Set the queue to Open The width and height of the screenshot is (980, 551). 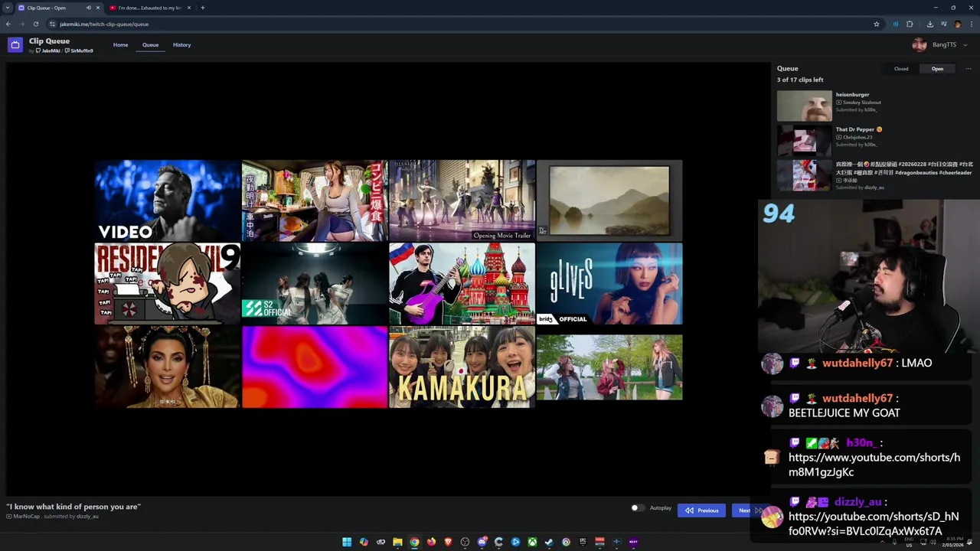coord(937,69)
